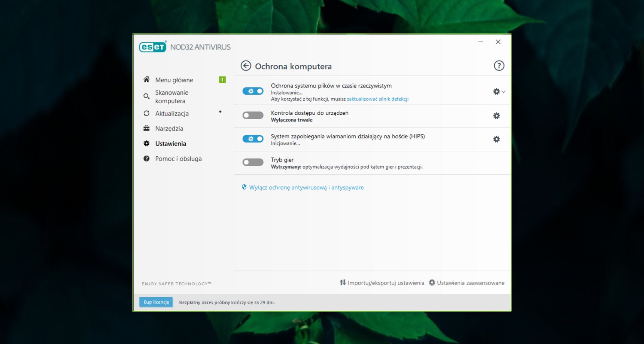Open gear settings for Kontrola dostępu do urządzeń
The width and height of the screenshot is (644, 344).
click(x=496, y=116)
